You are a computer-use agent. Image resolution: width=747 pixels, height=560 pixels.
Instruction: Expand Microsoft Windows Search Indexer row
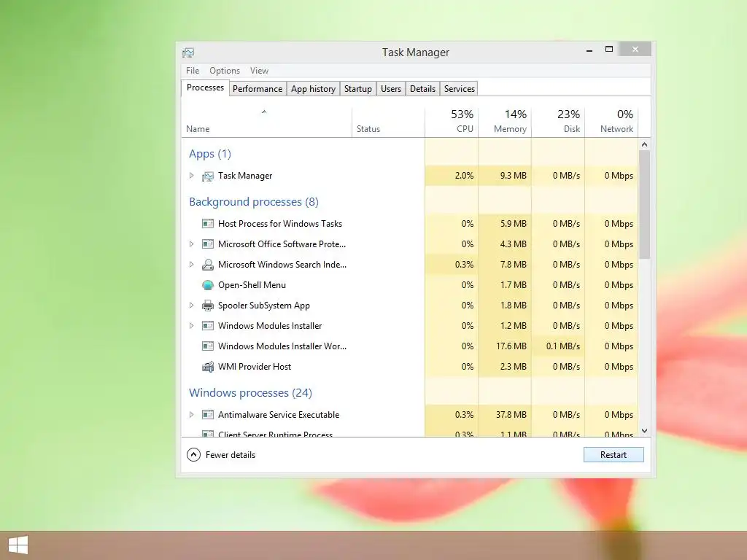pyautogui.click(x=192, y=264)
